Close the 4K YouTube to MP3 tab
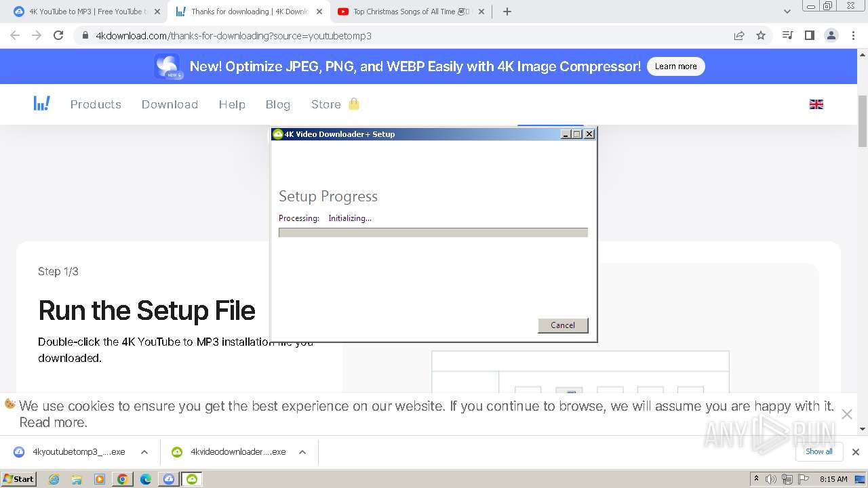 click(157, 12)
